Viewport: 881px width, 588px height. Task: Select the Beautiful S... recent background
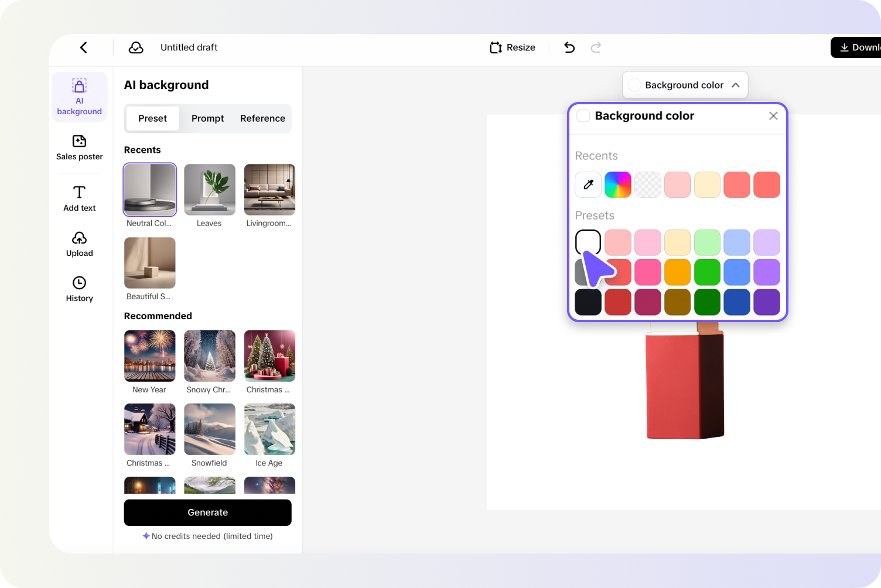click(x=150, y=263)
